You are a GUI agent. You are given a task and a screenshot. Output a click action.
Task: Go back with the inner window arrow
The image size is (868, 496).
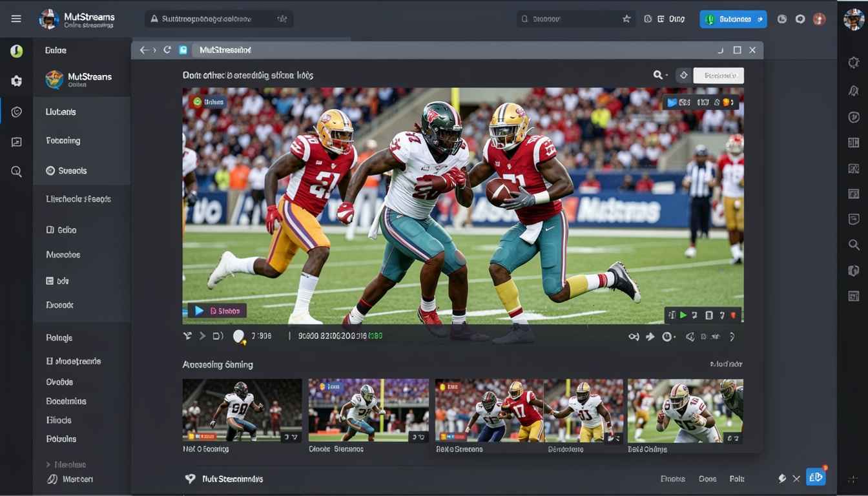(x=143, y=50)
